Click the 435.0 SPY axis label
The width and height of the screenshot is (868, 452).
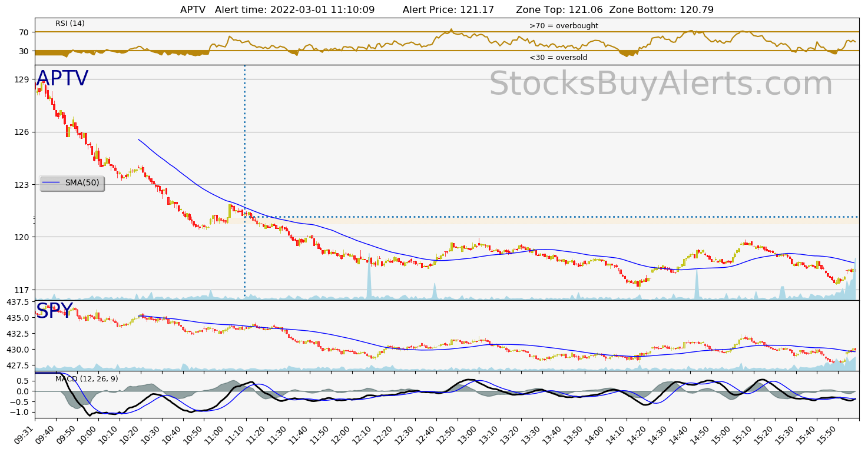tap(19, 318)
